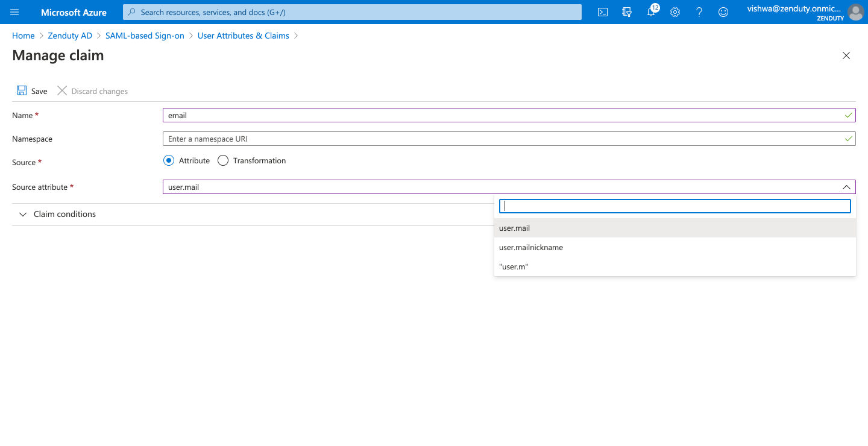Choose the quoted "user.m" option
868x446 pixels.
(x=675, y=267)
